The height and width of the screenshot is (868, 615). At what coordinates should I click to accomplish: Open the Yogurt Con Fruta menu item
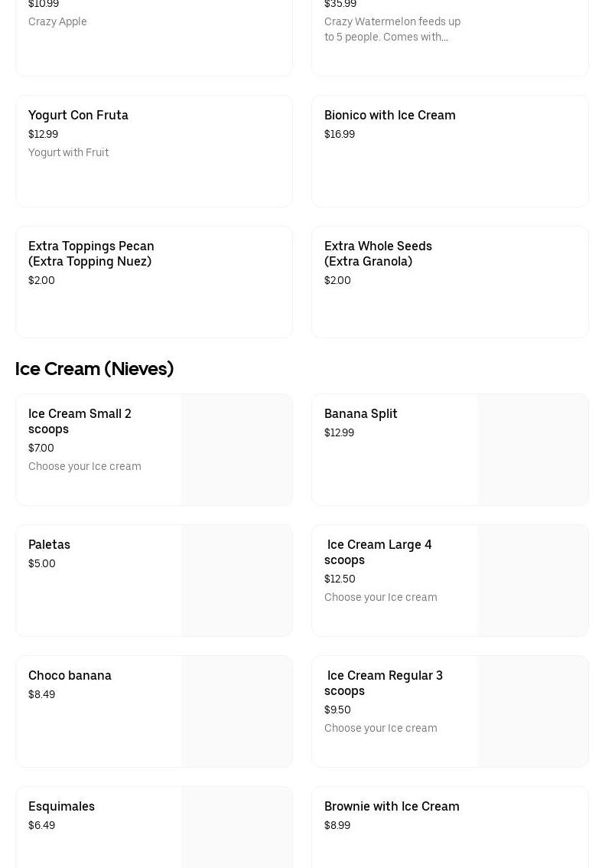pyautogui.click(x=78, y=116)
